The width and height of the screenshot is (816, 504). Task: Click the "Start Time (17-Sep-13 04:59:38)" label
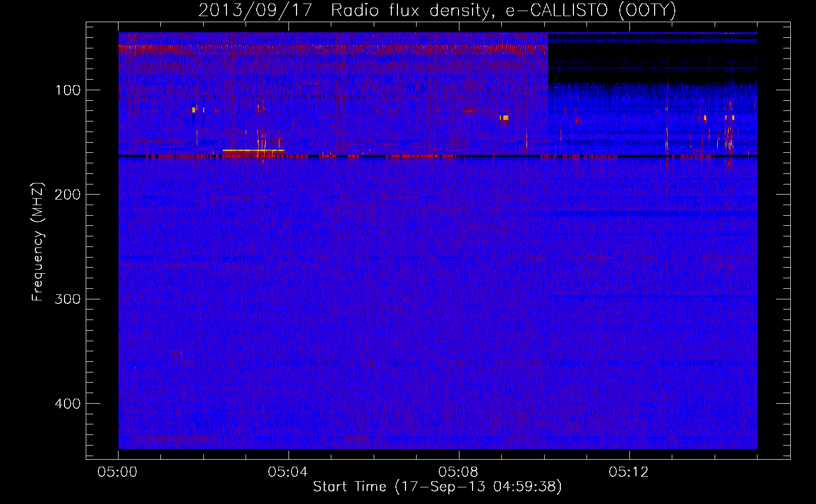coord(437,487)
